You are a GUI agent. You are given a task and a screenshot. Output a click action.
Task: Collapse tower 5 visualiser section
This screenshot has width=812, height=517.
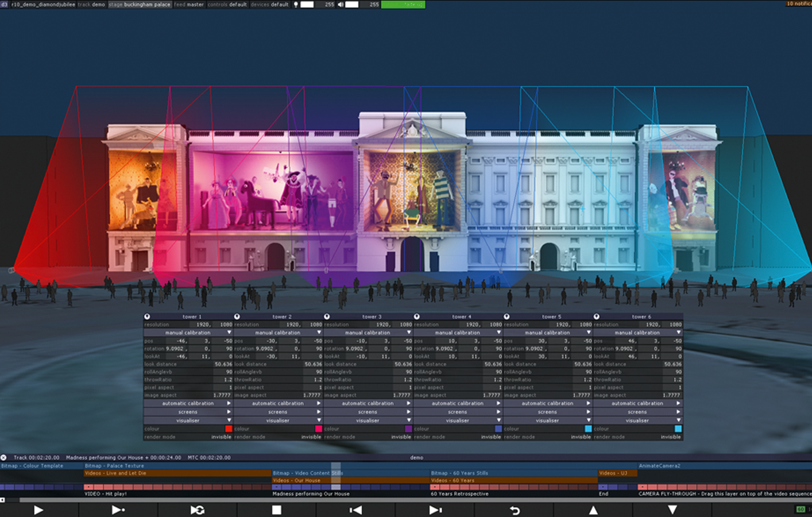click(547, 420)
